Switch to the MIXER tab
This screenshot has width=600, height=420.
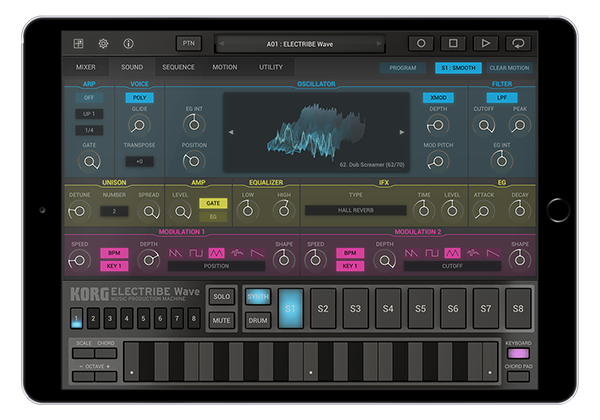(x=86, y=67)
